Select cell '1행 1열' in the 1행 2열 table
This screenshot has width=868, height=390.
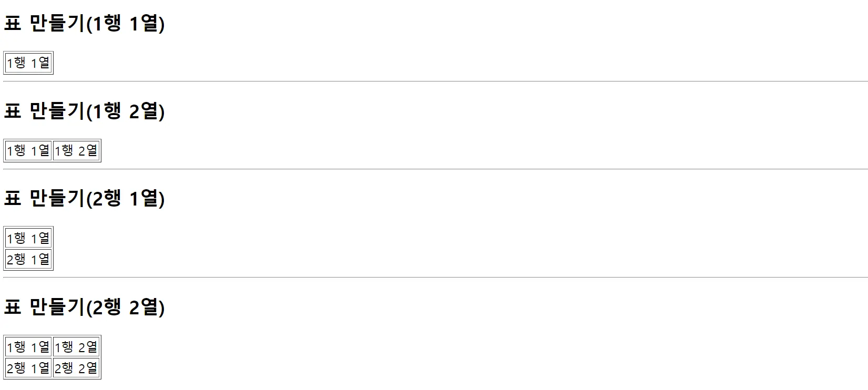[x=28, y=151]
